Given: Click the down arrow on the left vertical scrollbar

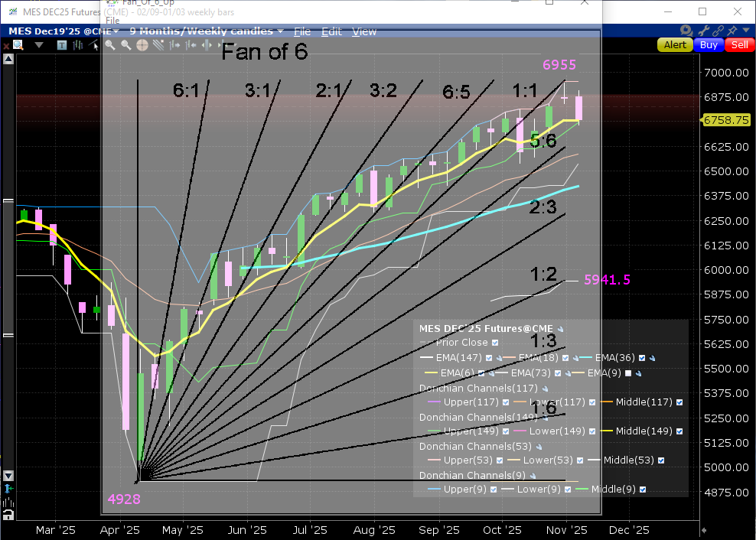Looking at the screenshot, I should 8,475.
